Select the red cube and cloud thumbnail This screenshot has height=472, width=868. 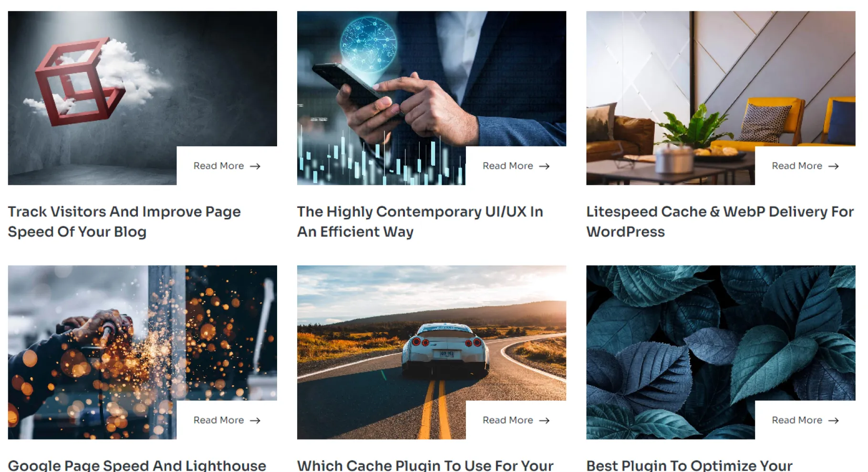click(142, 98)
